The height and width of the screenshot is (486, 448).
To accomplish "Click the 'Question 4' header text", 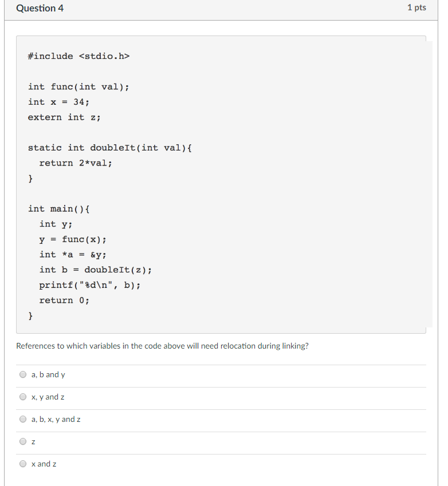I will (x=40, y=8).
